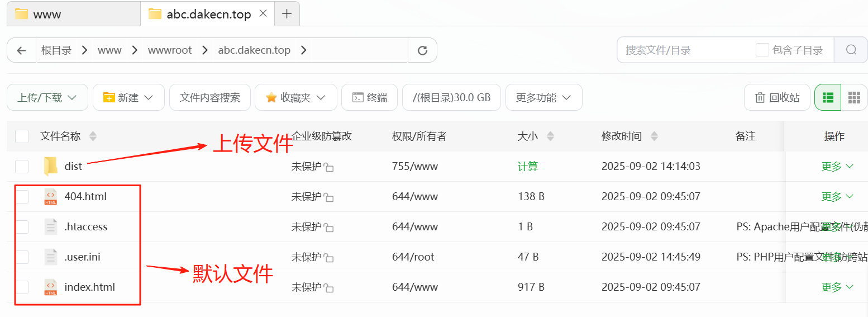Open the dist folder icon

point(51,166)
